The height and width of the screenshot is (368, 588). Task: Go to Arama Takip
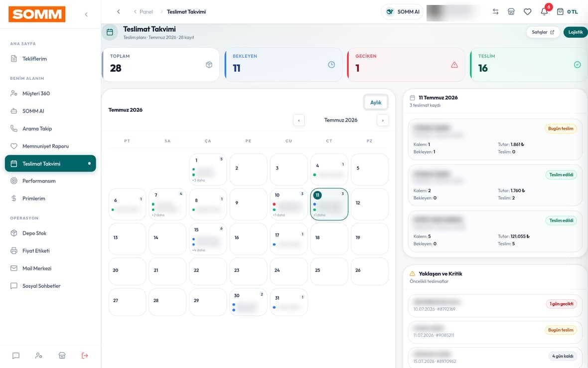[50, 129]
